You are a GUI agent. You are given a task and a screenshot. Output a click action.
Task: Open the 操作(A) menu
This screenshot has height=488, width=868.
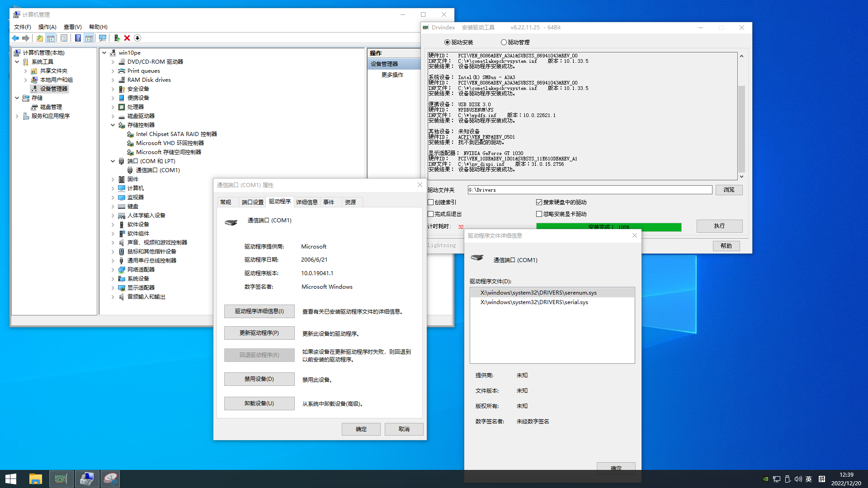(47, 27)
